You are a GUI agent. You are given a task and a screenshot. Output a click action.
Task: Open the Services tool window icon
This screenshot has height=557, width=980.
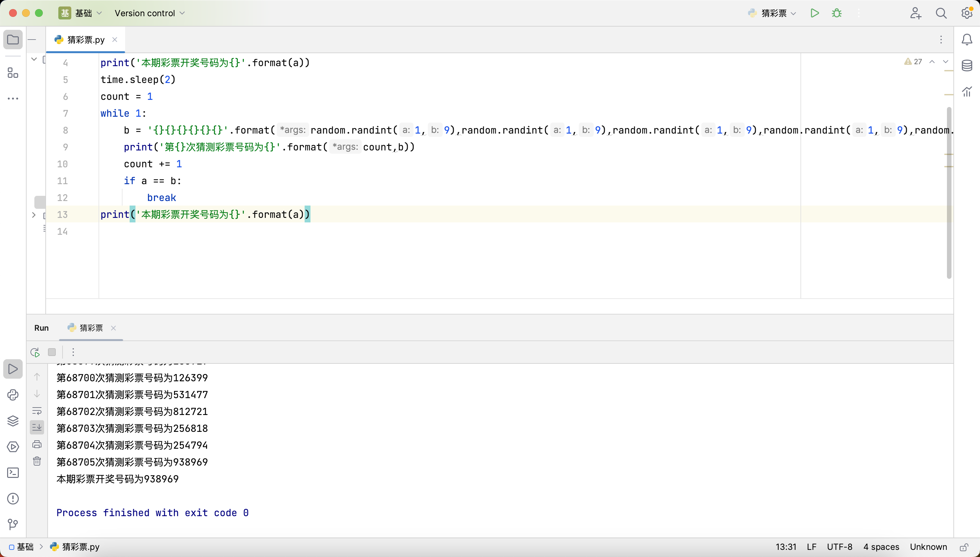[13, 446]
